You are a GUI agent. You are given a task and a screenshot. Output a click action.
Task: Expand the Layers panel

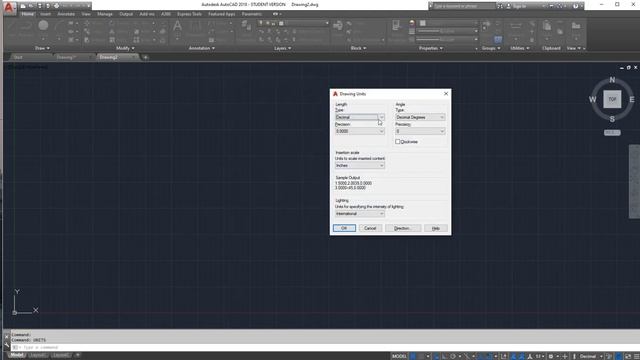(x=282, y=48)
